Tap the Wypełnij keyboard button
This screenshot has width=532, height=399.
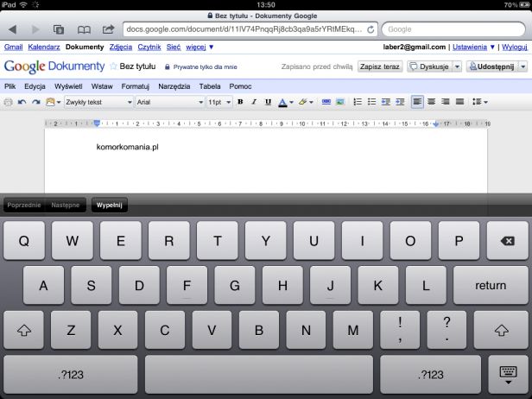109,205
